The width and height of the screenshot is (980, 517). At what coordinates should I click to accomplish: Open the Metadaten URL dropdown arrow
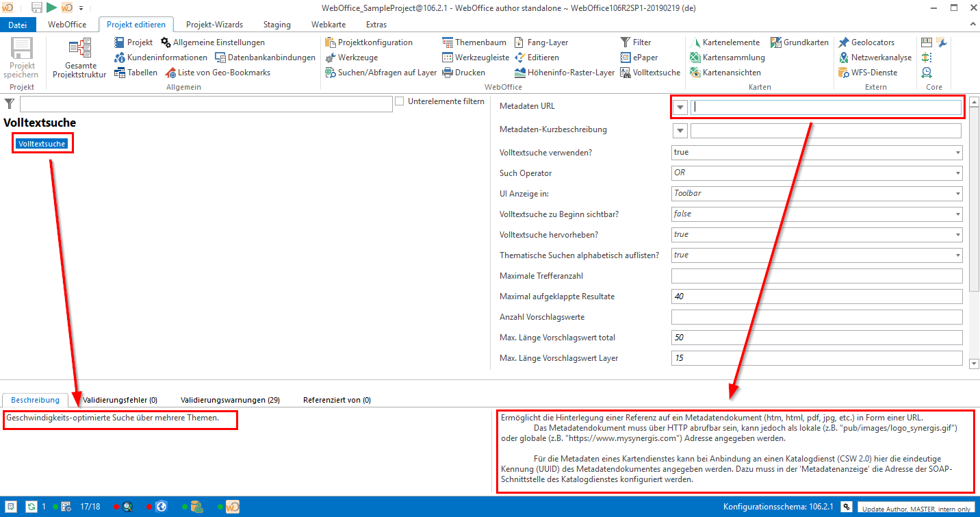point(680,107)
